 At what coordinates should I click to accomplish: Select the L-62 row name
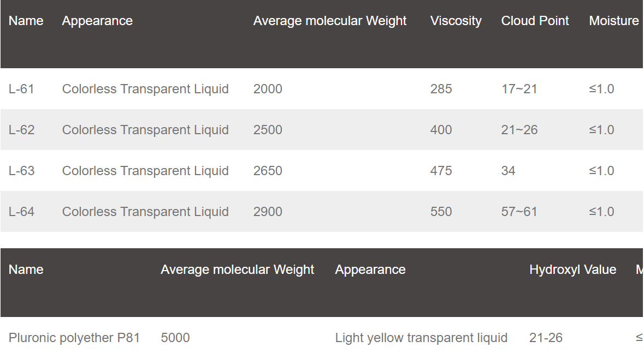22,130
